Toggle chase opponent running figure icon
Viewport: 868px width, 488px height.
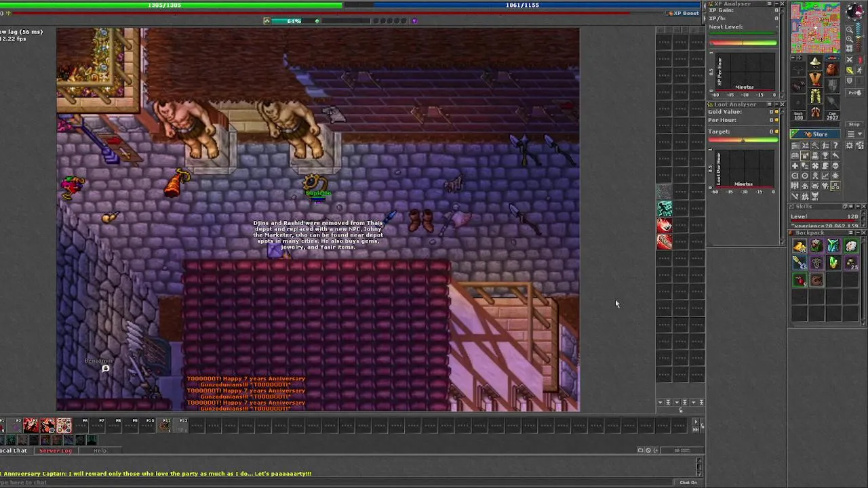point(860,70)
